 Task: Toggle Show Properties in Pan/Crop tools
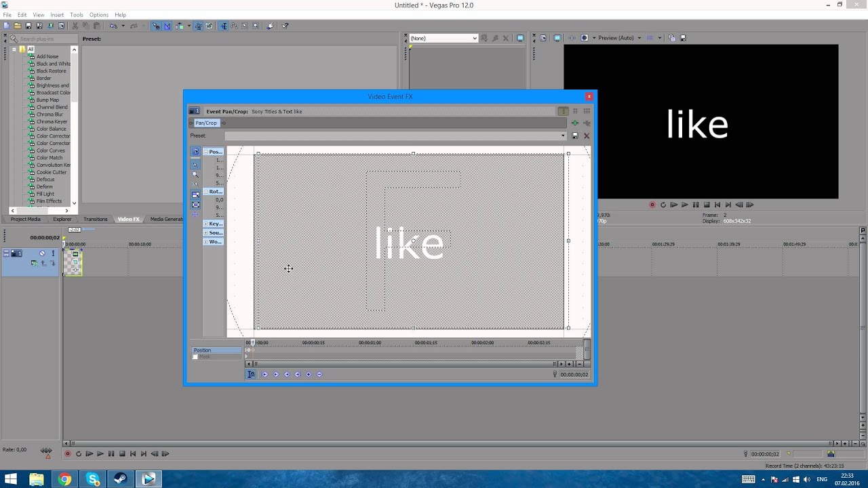[x=195, y=151]
